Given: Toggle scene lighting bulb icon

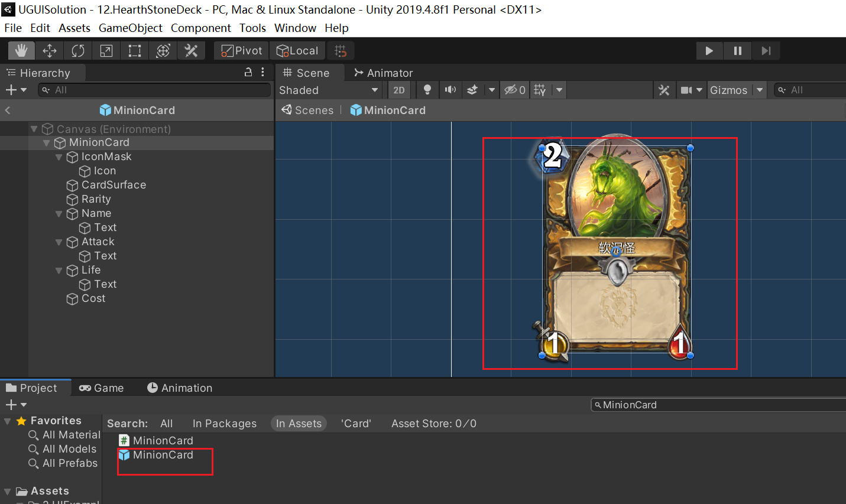Looking at the screenshot, I should click(x=427, y=90).
